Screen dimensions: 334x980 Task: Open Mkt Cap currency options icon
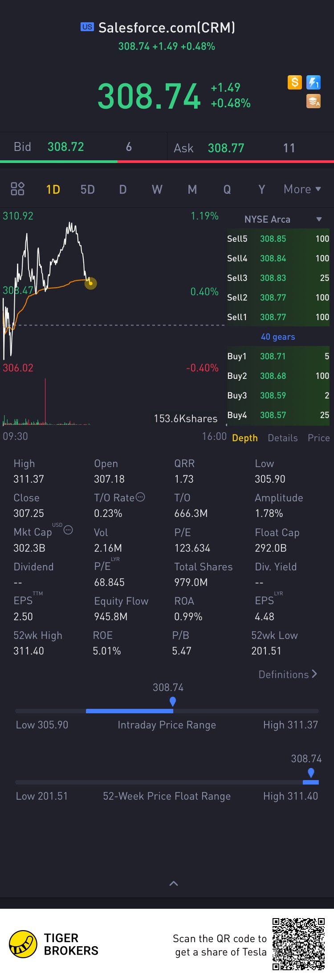tap(68, 530)
